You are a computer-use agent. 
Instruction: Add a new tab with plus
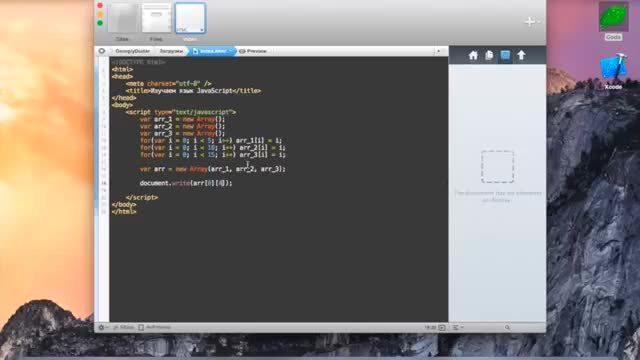tap(530, 22)
